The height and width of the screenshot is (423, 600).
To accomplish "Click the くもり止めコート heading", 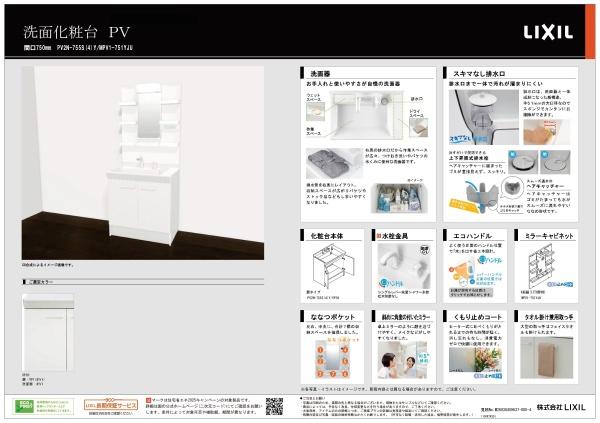I will point(477,317).
